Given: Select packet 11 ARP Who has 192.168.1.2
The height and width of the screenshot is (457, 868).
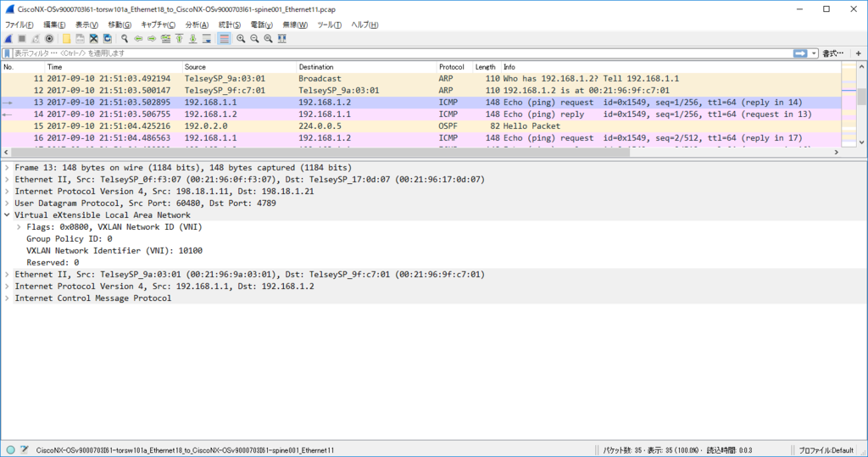Looking at the screenshot, I should pyautogui.click(x=420, y=79).
